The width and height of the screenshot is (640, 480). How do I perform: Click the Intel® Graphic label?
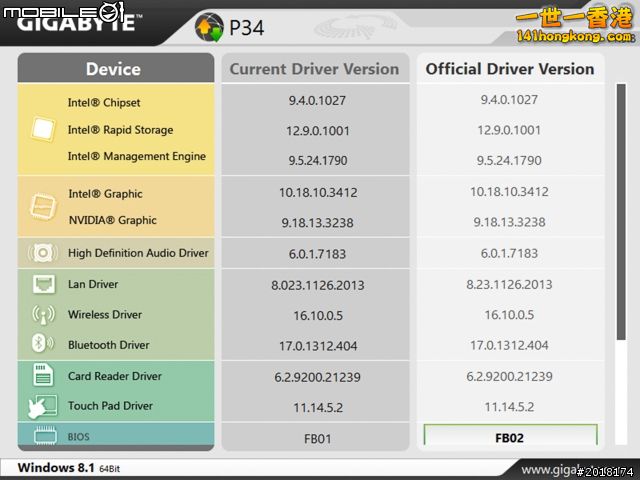tap(105, 193)
